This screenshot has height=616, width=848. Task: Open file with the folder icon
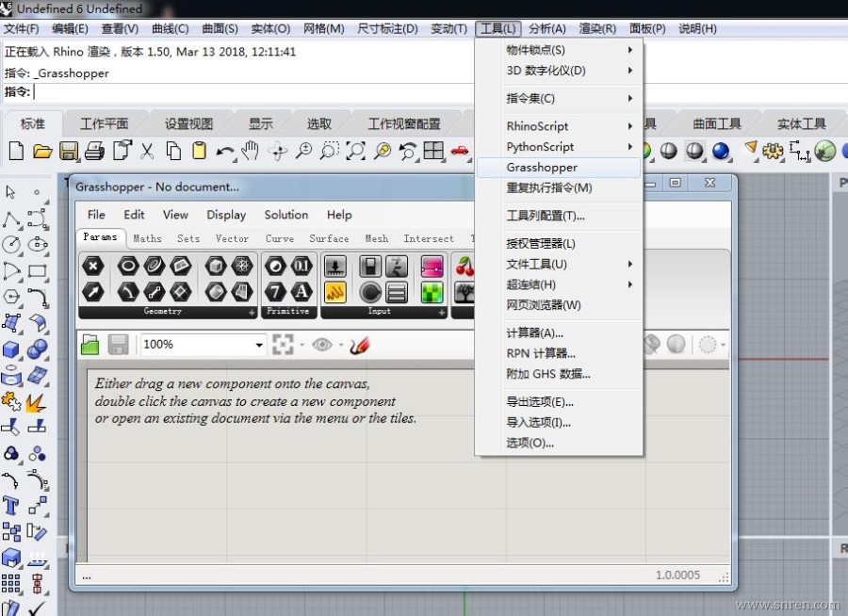point(42,151)
